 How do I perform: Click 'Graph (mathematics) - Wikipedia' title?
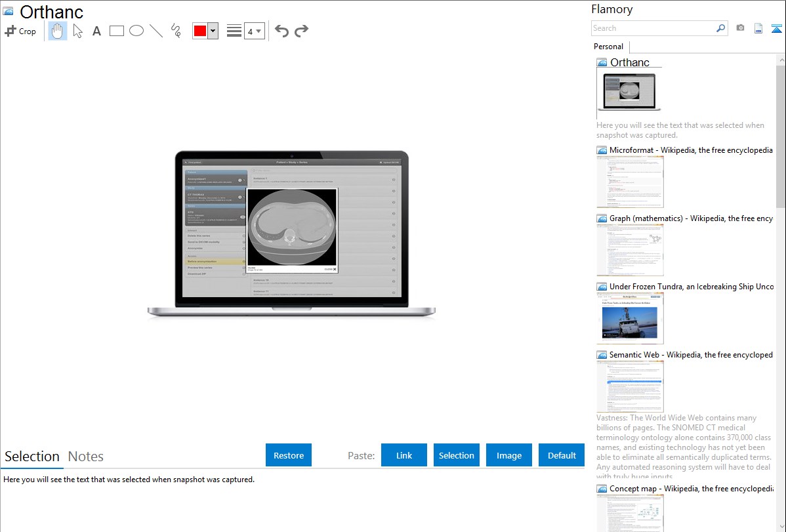(x=691, y=218)
